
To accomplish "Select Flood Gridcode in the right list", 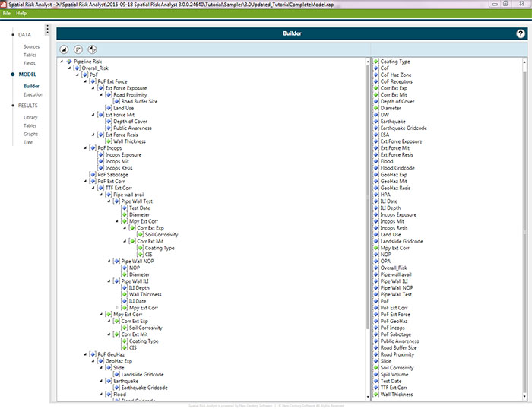I will (397, 168).
